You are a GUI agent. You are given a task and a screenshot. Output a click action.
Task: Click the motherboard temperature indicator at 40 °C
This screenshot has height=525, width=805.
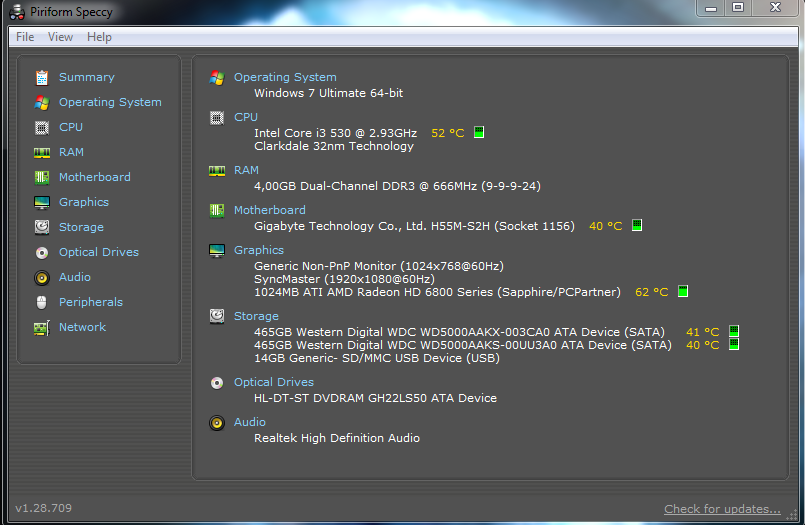tap(637, 226)
